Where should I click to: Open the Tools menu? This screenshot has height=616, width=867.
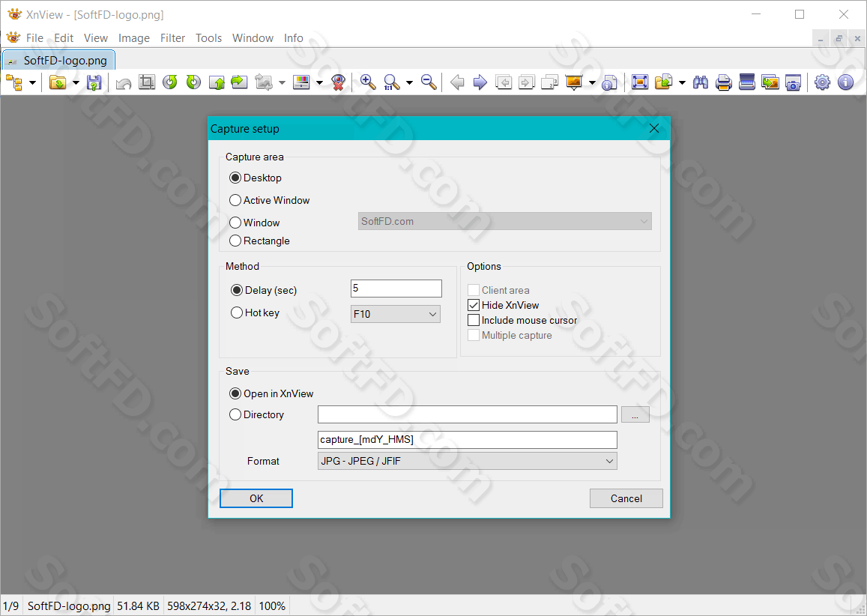[x=208, y=38]
